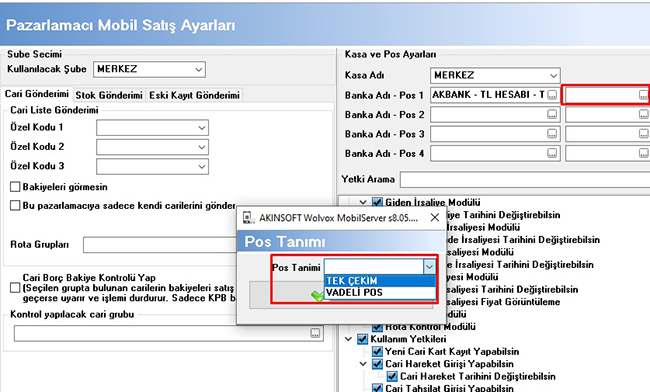
Task: Click the MobilServer dialog app icon
Action: (x=248, y=218)
